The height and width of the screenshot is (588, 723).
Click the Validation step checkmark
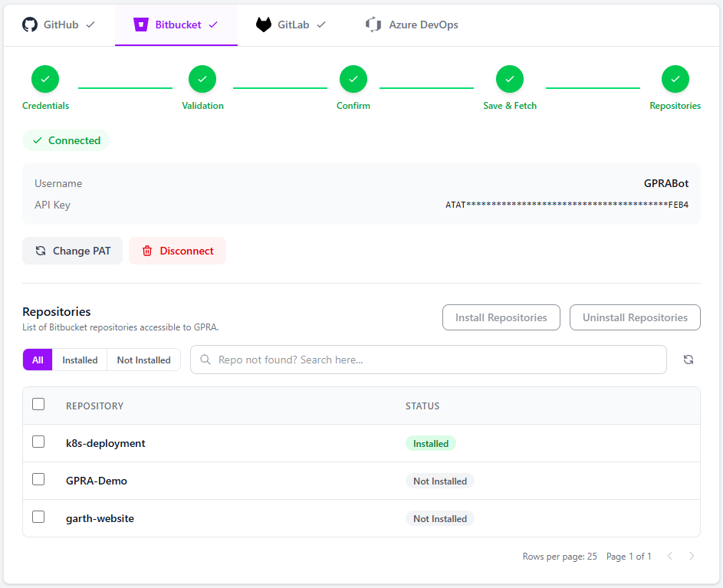(x=202, y=78)
